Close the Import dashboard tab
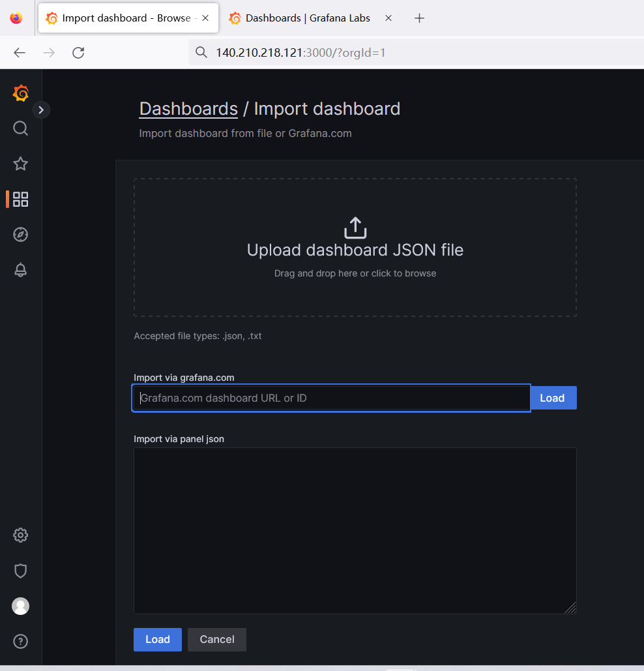Viewport: 644px width, 671px height. pos(205,18)
